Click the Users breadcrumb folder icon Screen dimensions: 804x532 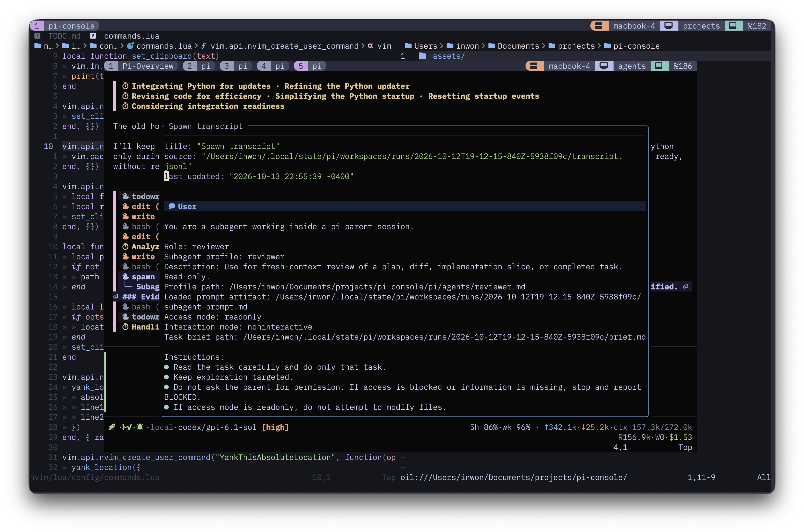(408, 46)
